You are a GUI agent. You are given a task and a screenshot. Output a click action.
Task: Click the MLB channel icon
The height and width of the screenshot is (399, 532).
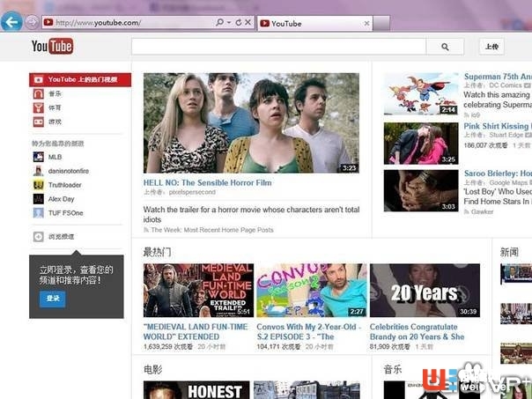pyautogui.click(x=39, y=157)
